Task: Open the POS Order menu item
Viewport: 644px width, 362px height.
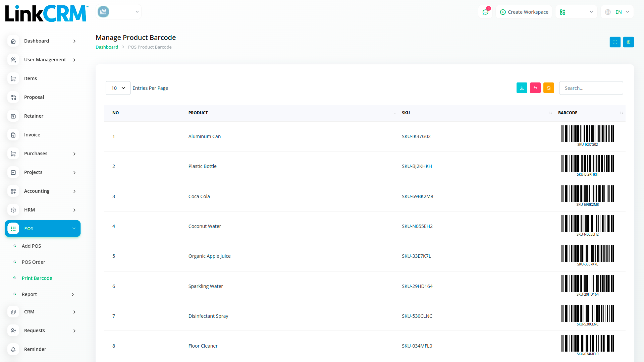Action: (x=34, y=262)
